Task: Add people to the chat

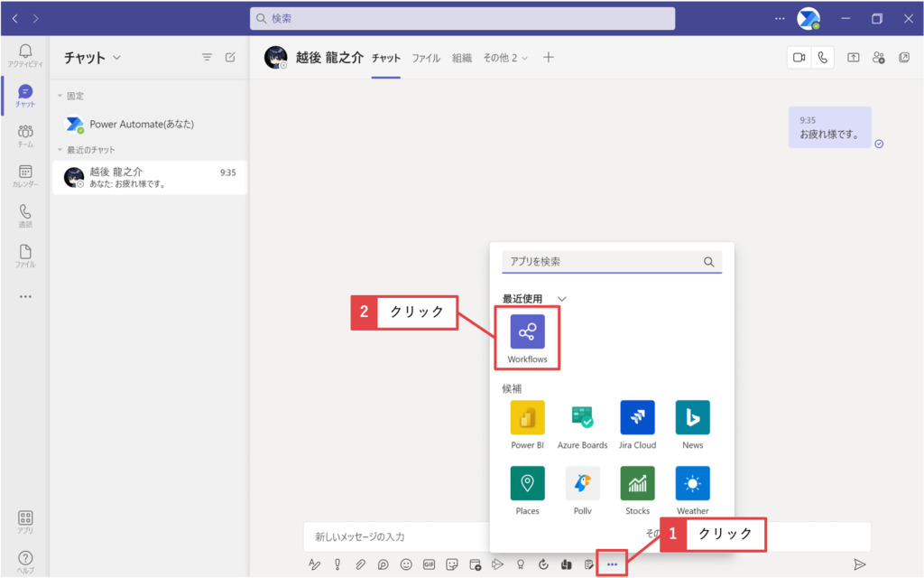Action: click(879, 57)
